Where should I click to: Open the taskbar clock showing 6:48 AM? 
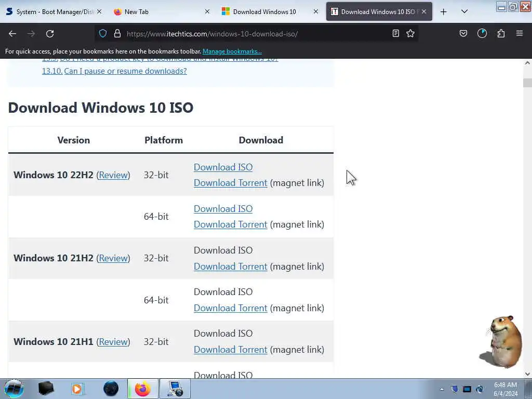pyautogui.click(x=506, y=389)
